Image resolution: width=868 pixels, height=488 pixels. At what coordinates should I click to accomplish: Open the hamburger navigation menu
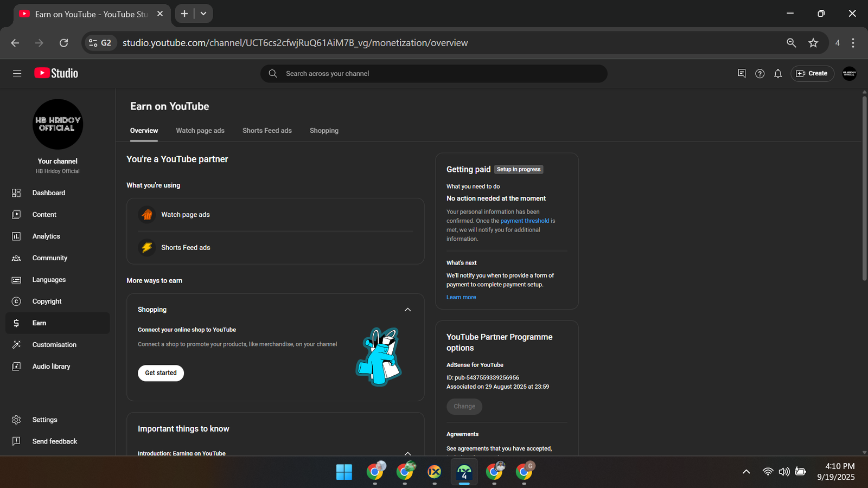(x=17, y=73)
